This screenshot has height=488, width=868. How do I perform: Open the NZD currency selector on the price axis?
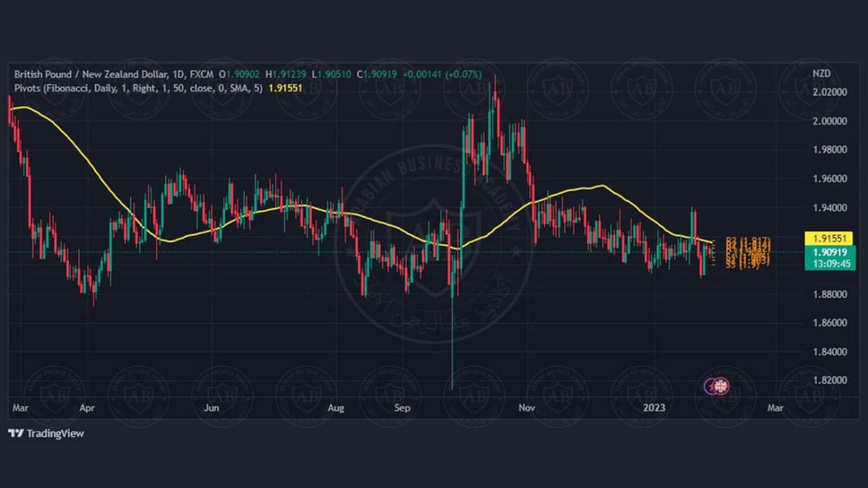click(821, 73)
